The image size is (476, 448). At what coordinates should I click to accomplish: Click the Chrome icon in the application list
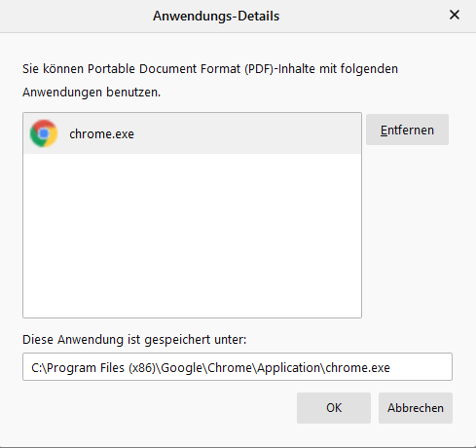[x=44, y=133]
